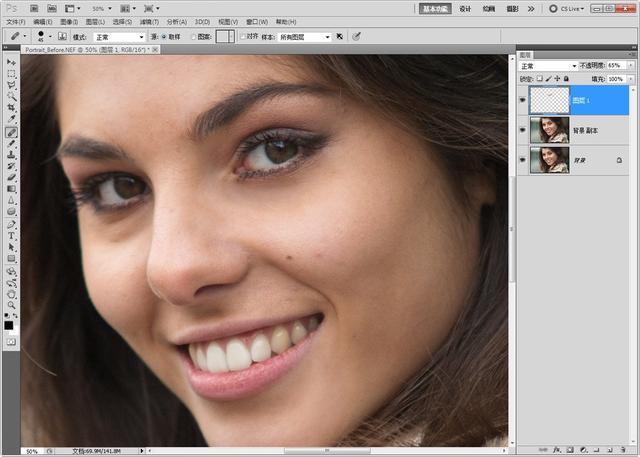Select the 3D Camera Rotate tool
640x457 pixels.
click(x=11, y=283)
